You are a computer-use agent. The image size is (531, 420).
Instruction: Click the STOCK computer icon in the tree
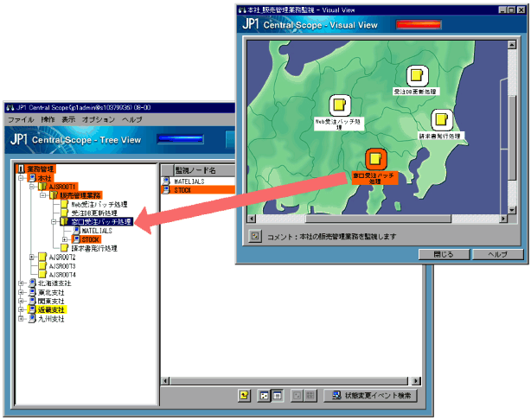[76, 239]
